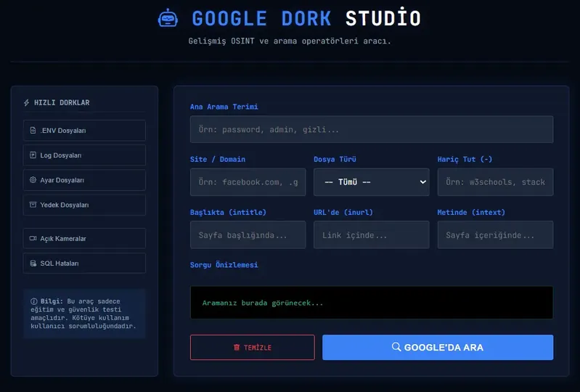Click the trash icon on TEMİZLE button

[237, 347]
